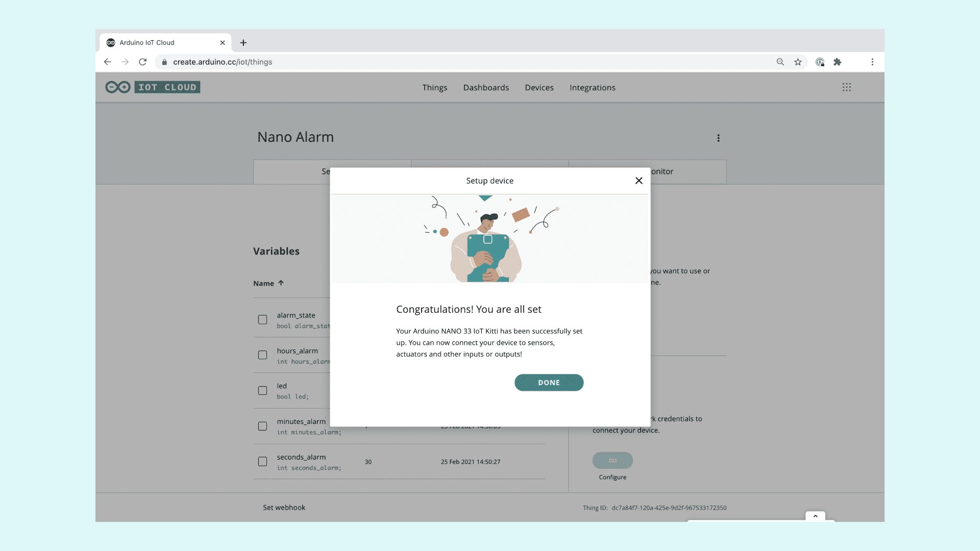Check the alarm_state variable checkbox
Viewport: 980px width, 551px height.
[262, 320]
